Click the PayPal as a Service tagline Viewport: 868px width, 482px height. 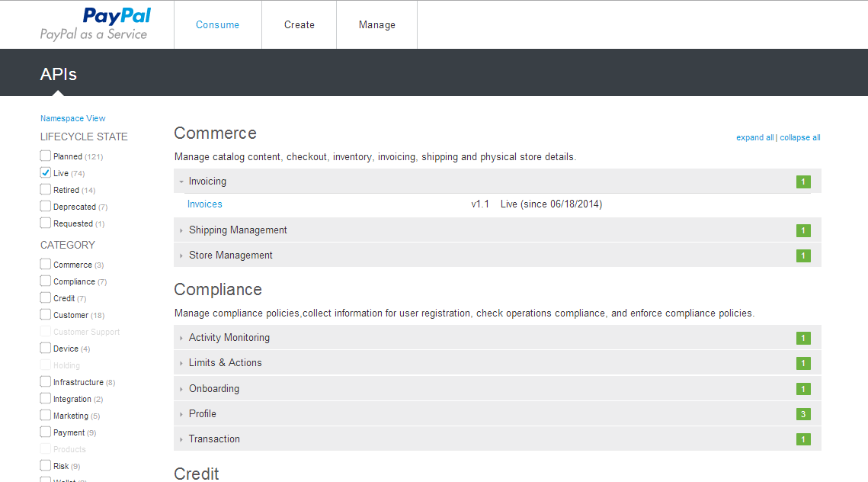94,34
